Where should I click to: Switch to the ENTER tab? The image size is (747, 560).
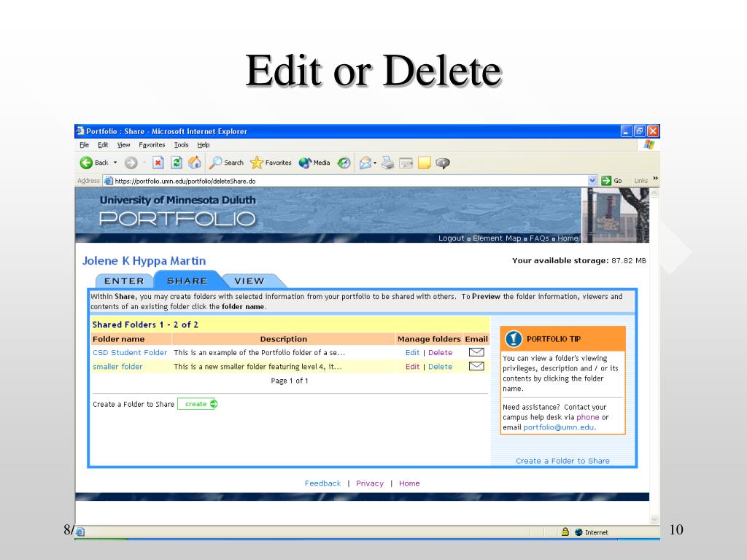(124, 281)
